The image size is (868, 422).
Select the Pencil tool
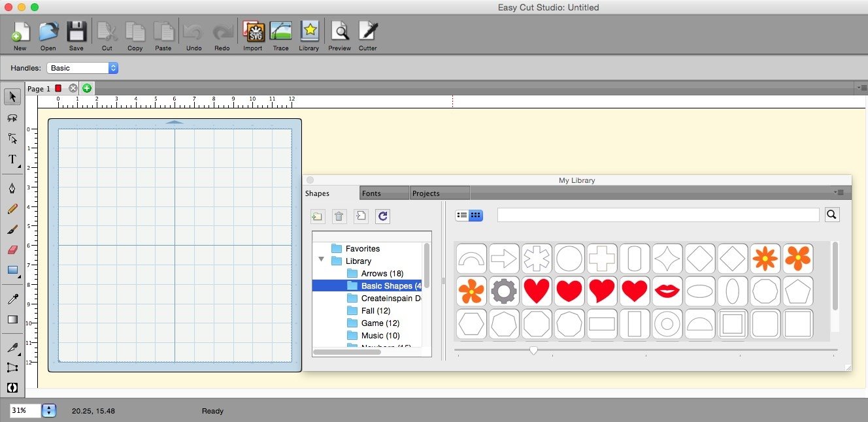12,209
